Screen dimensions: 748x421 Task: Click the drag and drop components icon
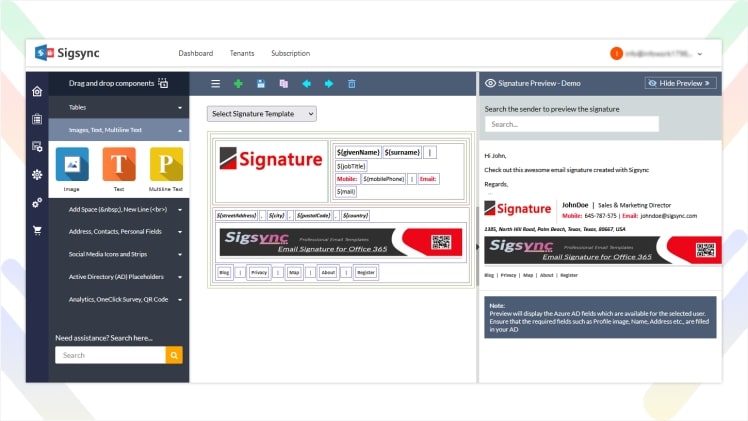click(x=163, y=83)
